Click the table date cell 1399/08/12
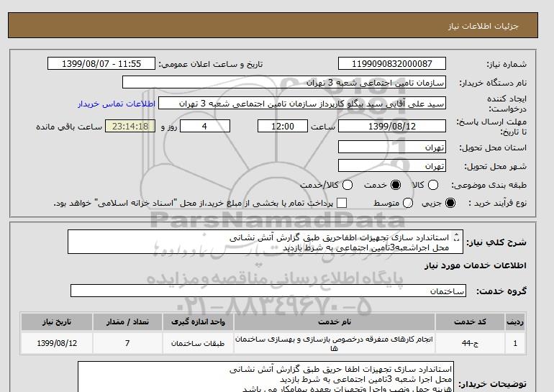Viewport: 554px width, 392px height. (57, 343)
